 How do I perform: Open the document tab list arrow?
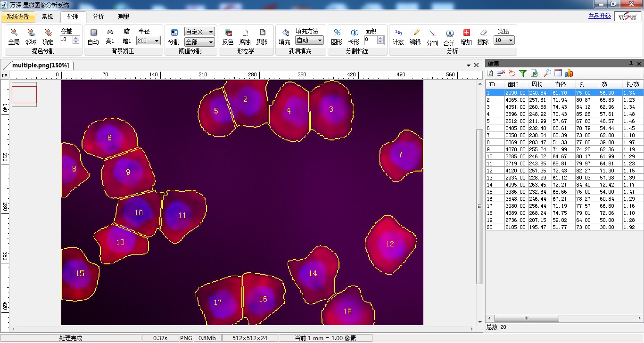[469, 65]
